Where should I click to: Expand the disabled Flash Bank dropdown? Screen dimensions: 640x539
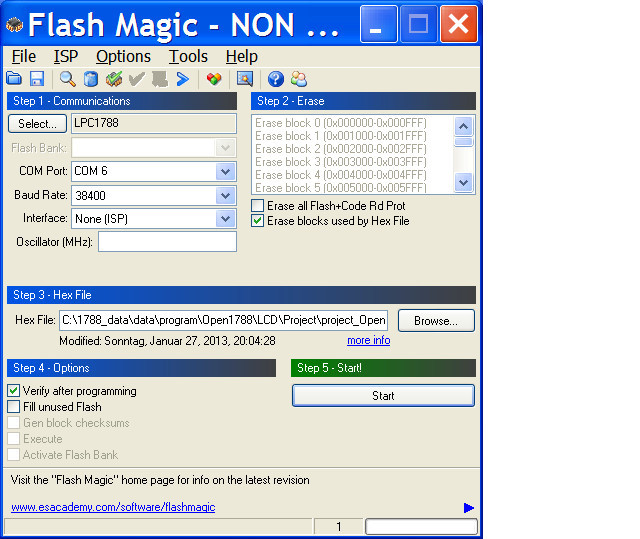225,148
